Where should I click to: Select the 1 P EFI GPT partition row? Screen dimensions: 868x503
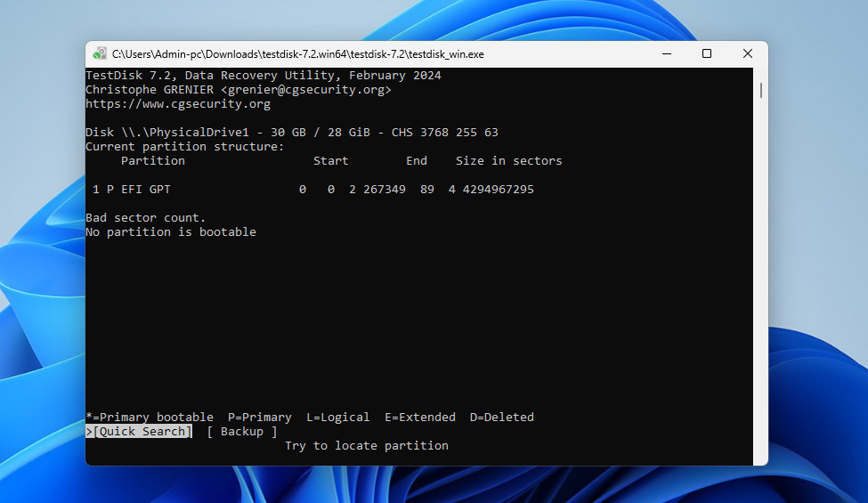coord(312,190)
